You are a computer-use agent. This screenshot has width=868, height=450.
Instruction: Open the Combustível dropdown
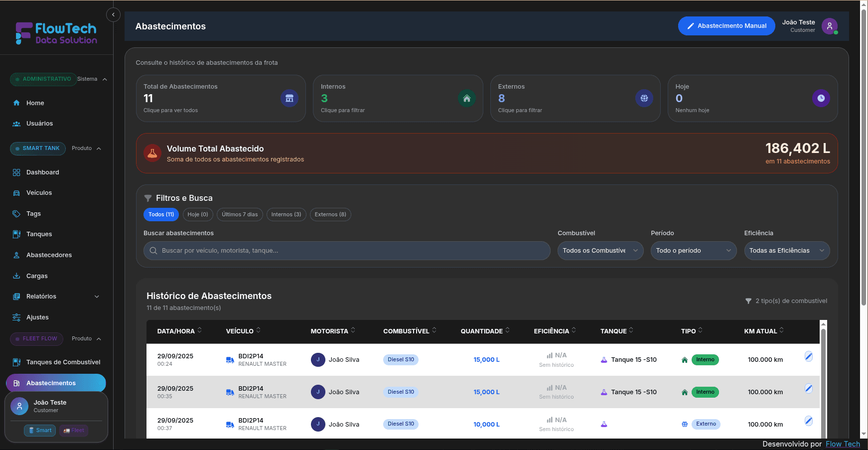pyautogui.click(x=600, y=251)
